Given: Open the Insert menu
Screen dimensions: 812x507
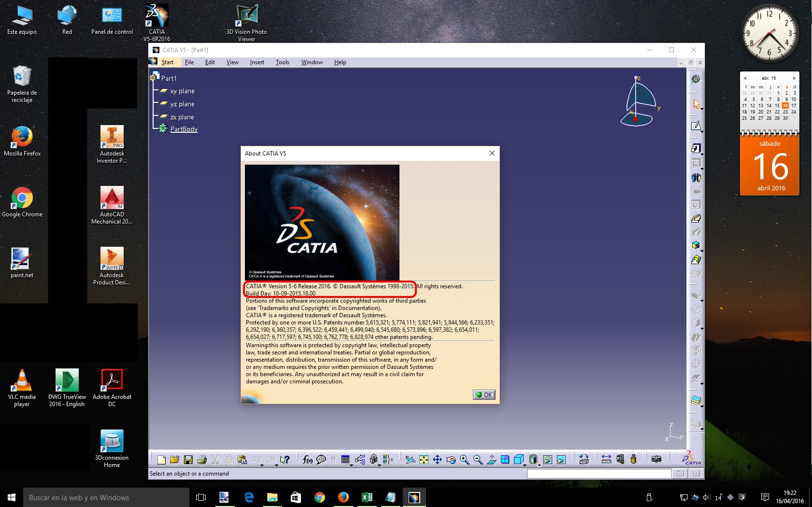Looking at the screenshot, I should click(x=257, y=62).
